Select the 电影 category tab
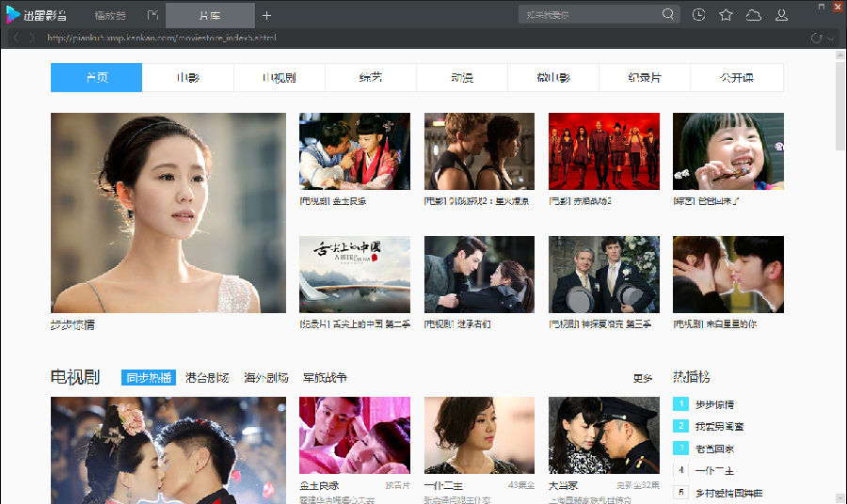This screenshot has width=847, height=504. click(188, 78)
